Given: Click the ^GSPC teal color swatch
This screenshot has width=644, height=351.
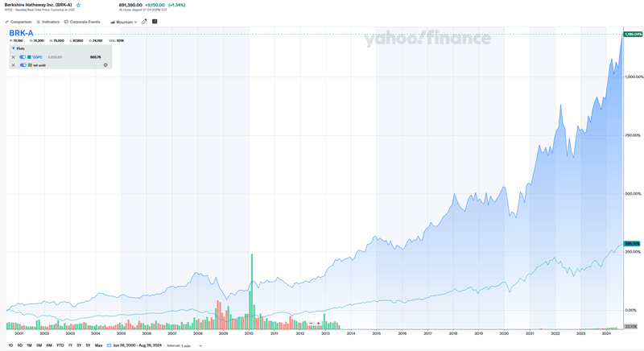Looking at the screenshot, I should coord(29,57).
